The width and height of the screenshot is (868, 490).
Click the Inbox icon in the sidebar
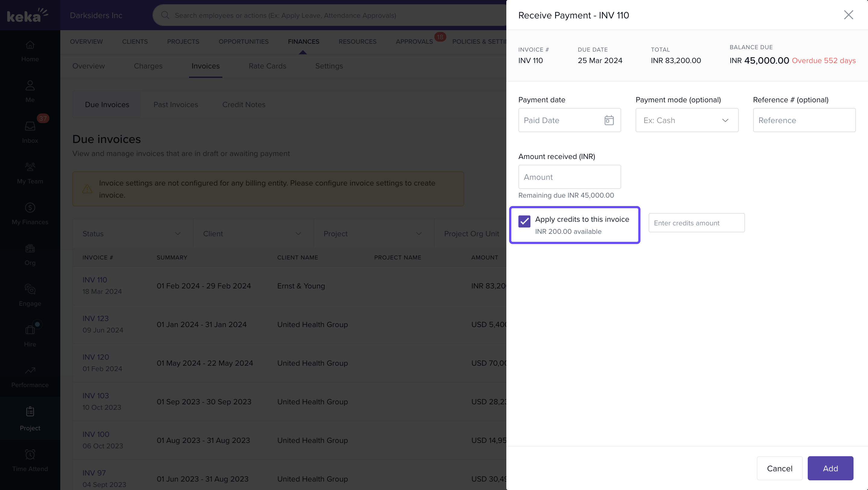[x=30, y=126]
